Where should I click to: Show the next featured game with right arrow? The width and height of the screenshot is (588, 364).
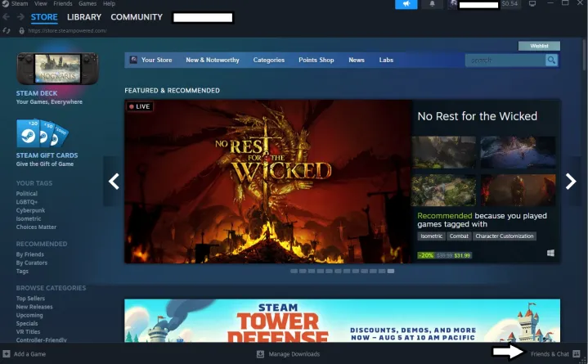tap(571, 182)
